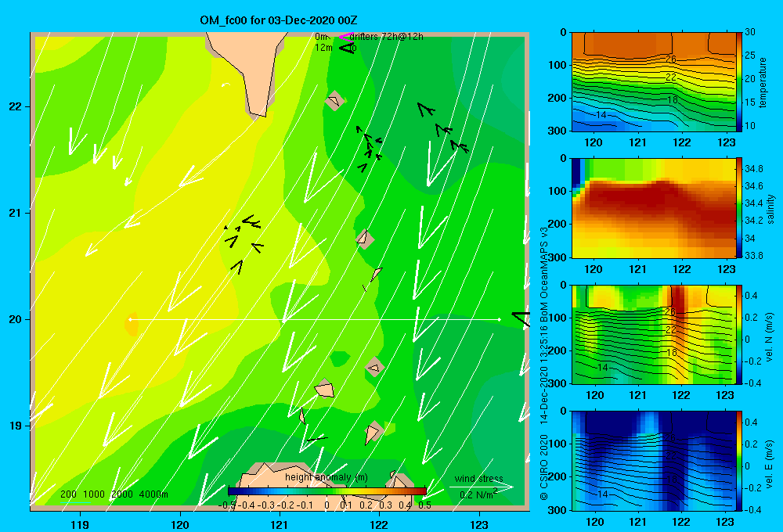Click latitude label 19 on map axis

tap(15, 426)
